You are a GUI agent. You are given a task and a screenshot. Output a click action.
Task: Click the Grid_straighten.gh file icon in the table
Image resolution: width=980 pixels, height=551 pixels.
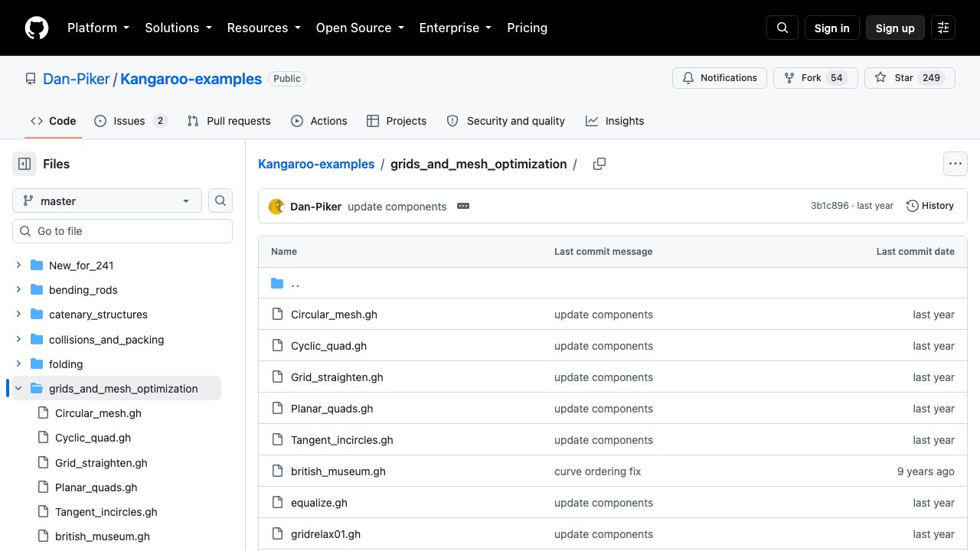tap(277, 377)
